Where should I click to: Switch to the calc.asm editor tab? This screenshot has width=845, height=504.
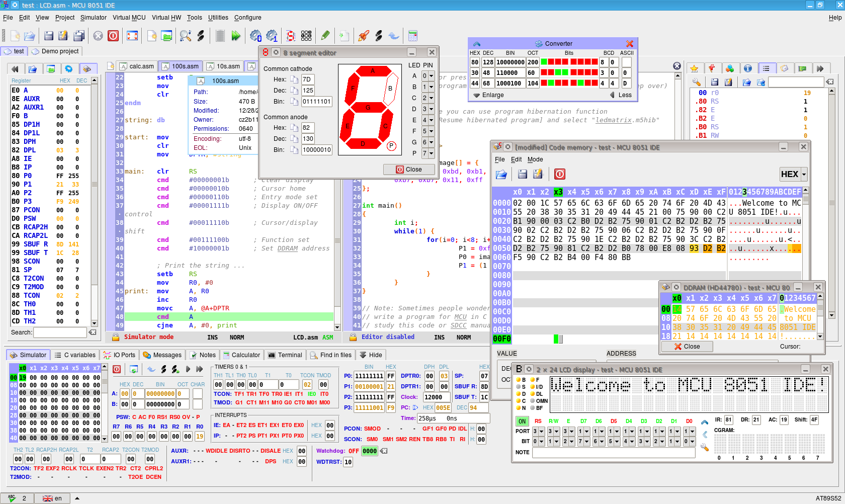point(137,66)
